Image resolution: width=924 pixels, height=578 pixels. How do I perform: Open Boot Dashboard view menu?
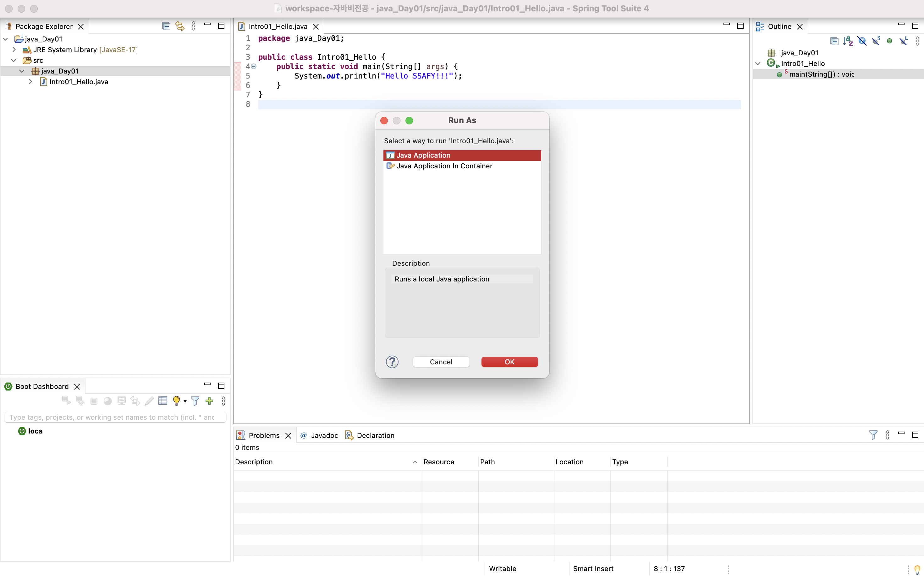click(x=223, y=401)
